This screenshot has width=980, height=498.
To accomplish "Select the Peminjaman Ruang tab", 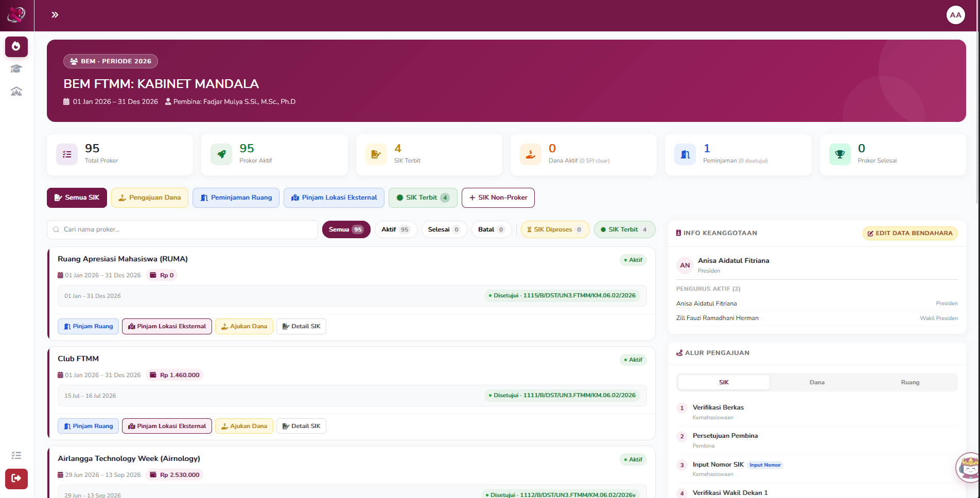I will pos(236,198).
